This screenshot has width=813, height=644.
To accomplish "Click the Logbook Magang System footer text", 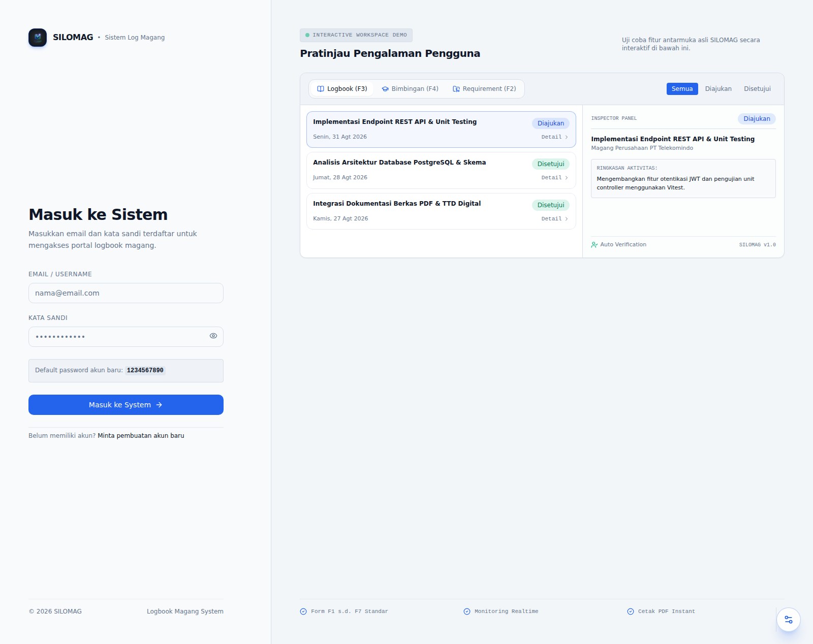I will tap(185, 611).
